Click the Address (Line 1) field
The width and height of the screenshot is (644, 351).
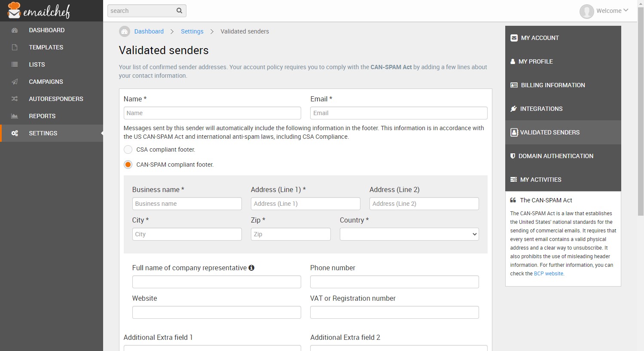305,204
